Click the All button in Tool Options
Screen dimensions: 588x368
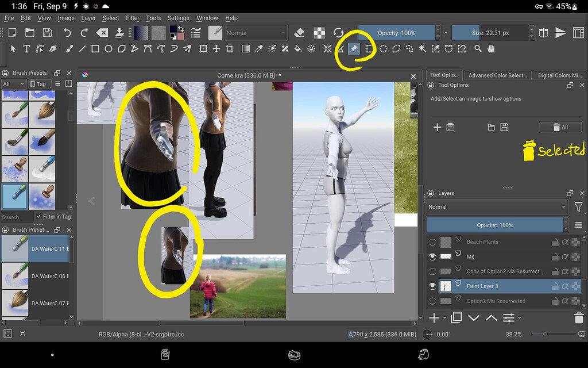coord(561,126)
